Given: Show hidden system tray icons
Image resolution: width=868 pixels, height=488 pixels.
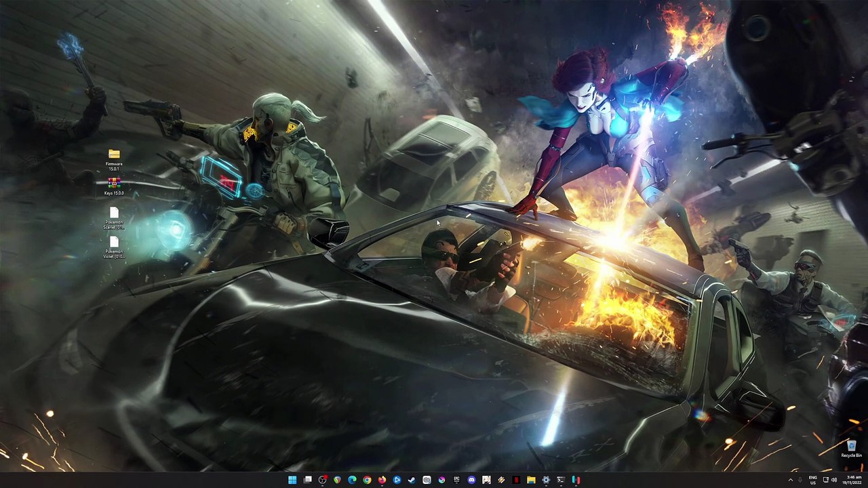Looking at the screenshot, I should tap(790, 480).
